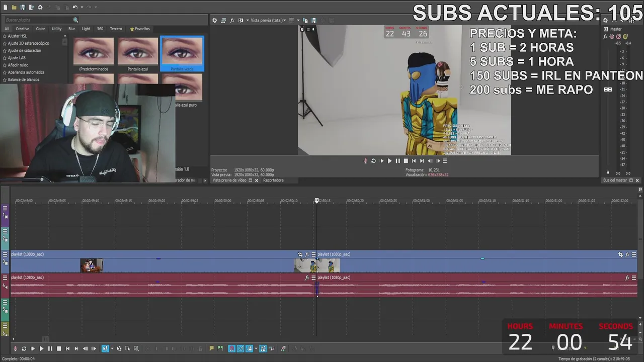Open project properties via the top toolbar gear
The height and width of the screenshot is (362, 644).
(x=40, y=7)
